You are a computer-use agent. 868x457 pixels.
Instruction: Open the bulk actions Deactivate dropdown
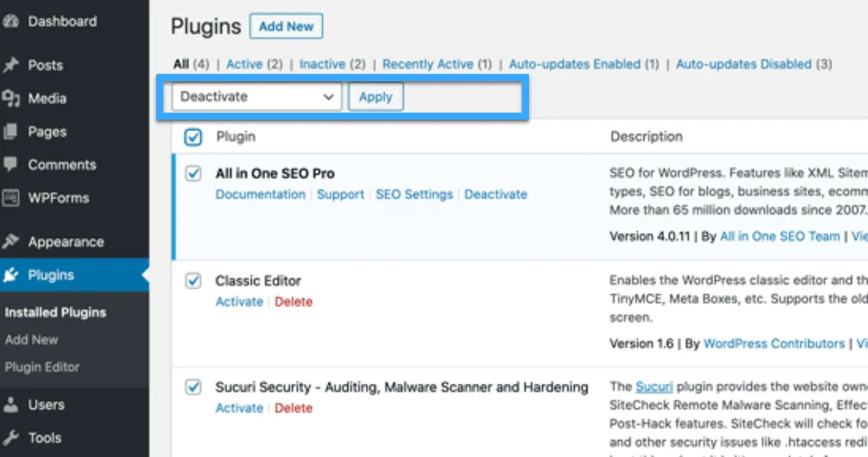point(257,97)
